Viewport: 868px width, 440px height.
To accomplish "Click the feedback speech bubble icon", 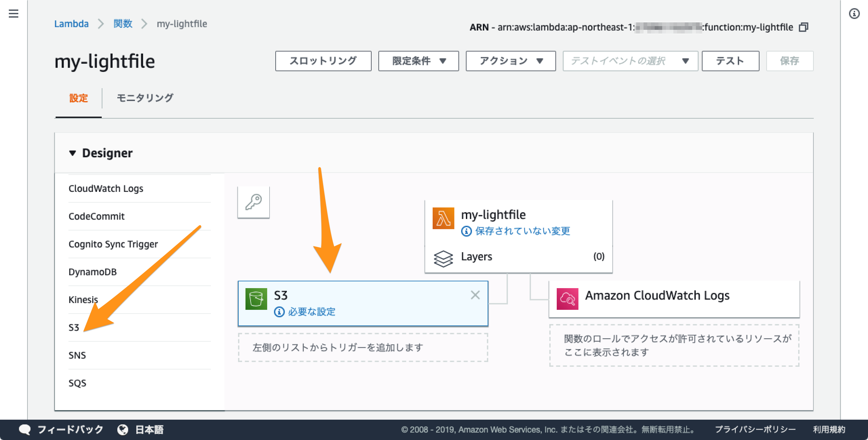I will click(x=25, y=430).
